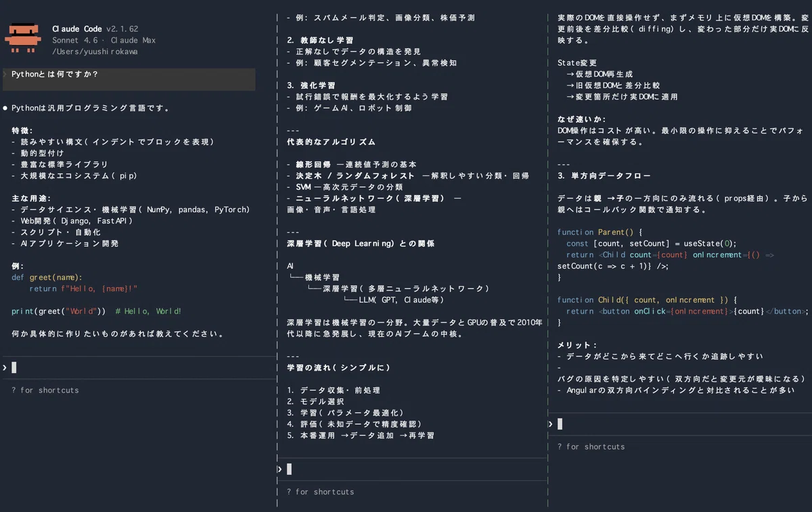This screenshot has height=512, width=812.
Task: Click the '→ 仮想DOM再生成' line
Action: click(x=600, y=74)
